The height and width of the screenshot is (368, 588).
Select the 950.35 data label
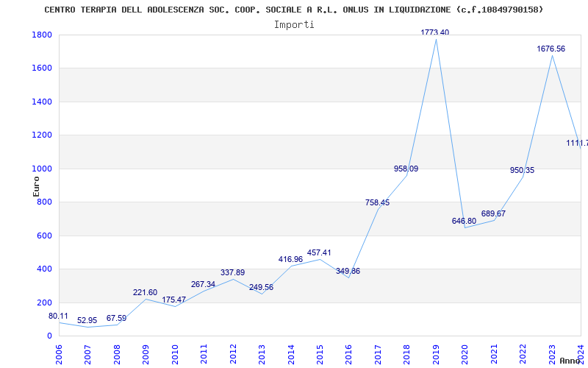pyautogui.click(x=522, y=171)
